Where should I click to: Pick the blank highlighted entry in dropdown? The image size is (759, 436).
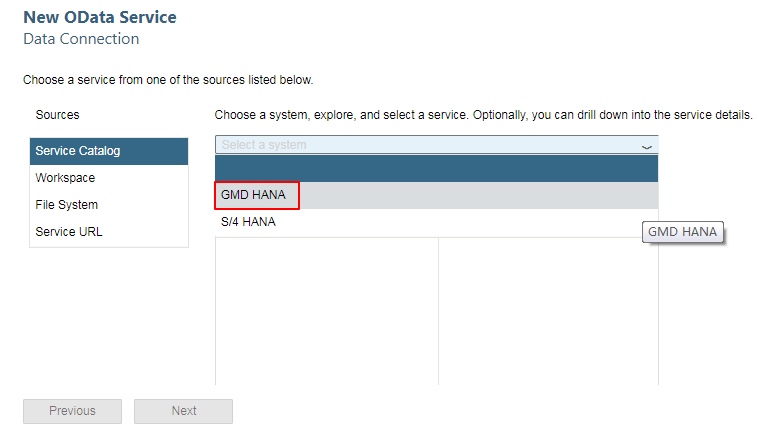click(436, 168)
